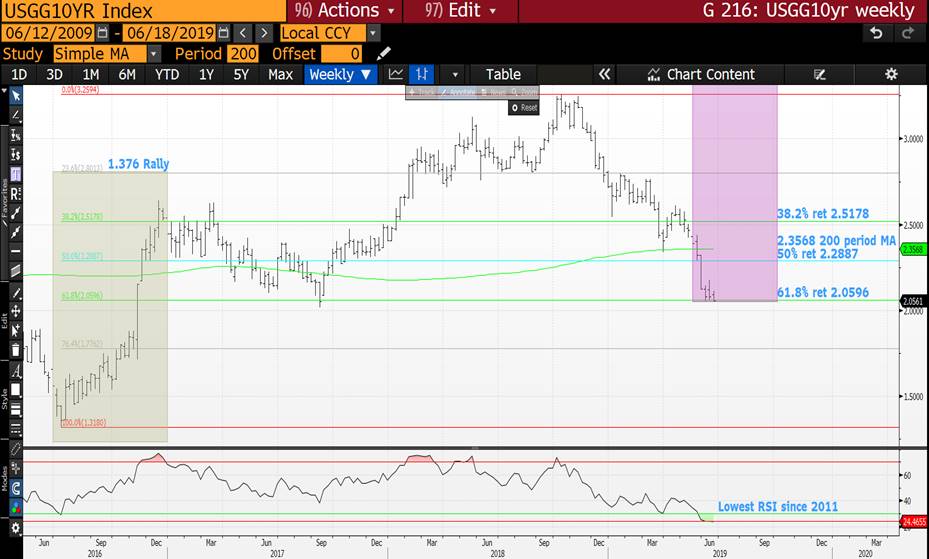Click the dashed ellipse lasso mode tool

click(15, 450)
